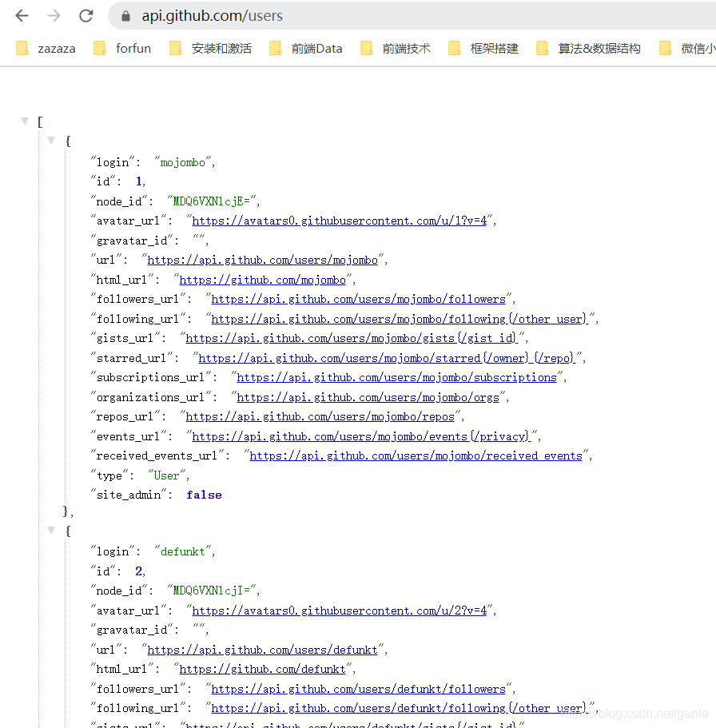
Task: Click the browser forward arrow
Action: click(53, 14)
